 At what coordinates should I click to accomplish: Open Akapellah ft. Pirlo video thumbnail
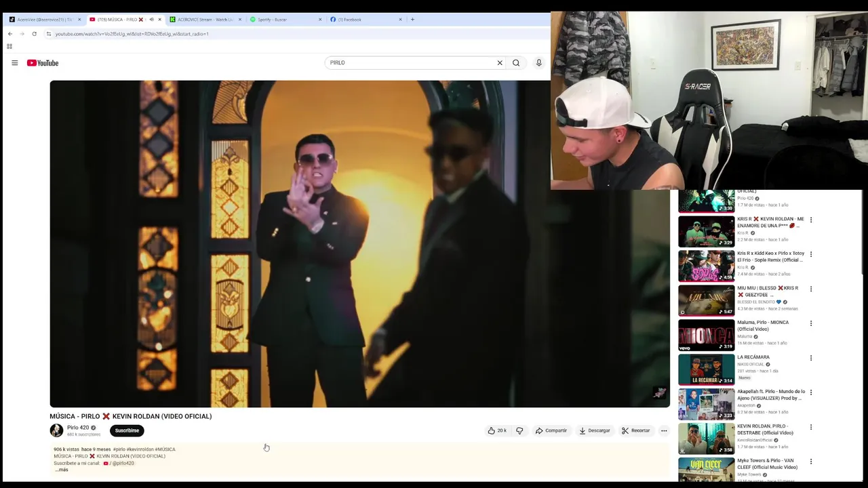pos(706,404)
